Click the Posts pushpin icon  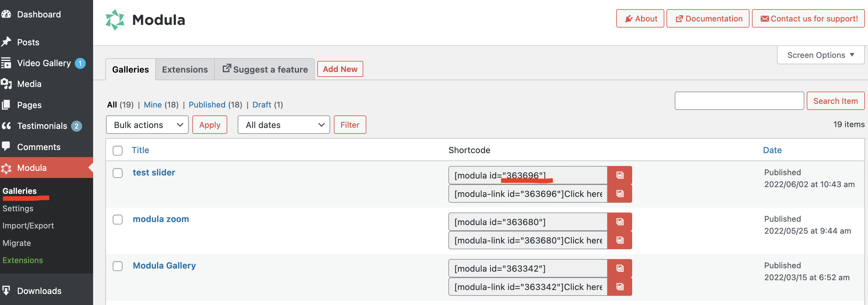[x=6, y=42]
